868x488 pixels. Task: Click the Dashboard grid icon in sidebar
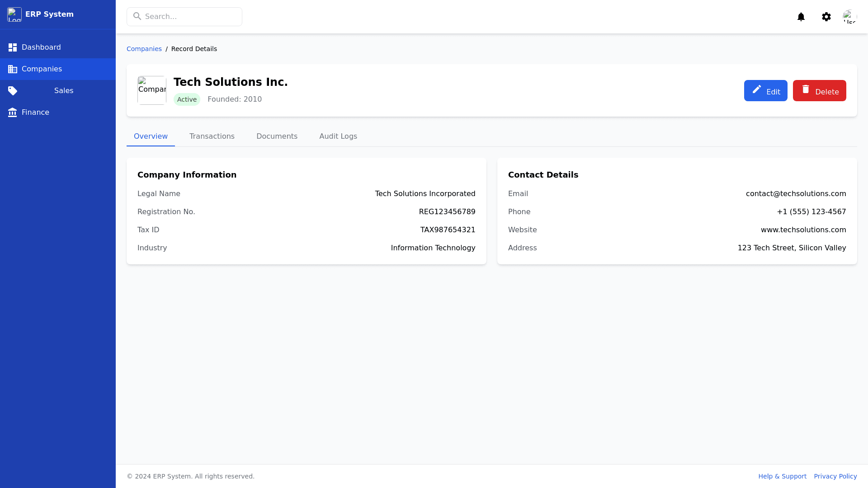coord(13,47)
